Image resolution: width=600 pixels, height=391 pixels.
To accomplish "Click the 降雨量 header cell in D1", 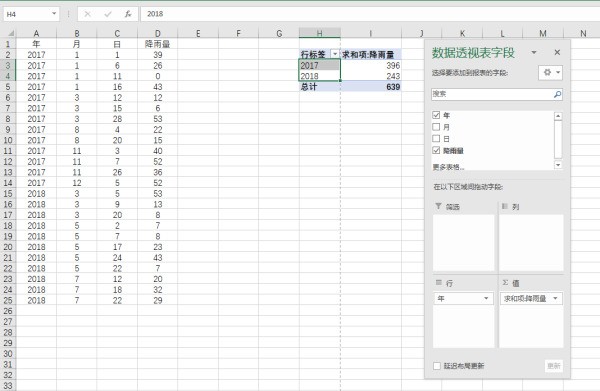I will click(158, 44).
